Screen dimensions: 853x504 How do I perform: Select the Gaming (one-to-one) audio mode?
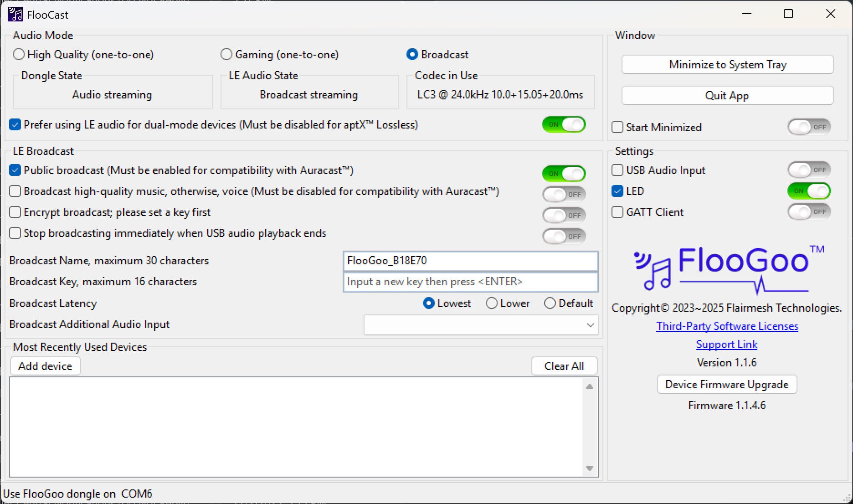(226, 54)
